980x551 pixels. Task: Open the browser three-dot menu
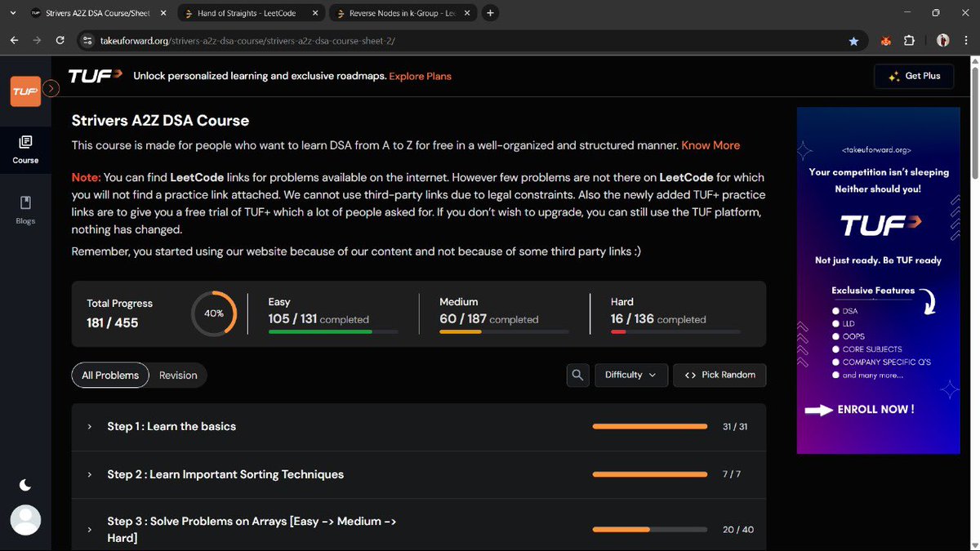pos(965,40)
